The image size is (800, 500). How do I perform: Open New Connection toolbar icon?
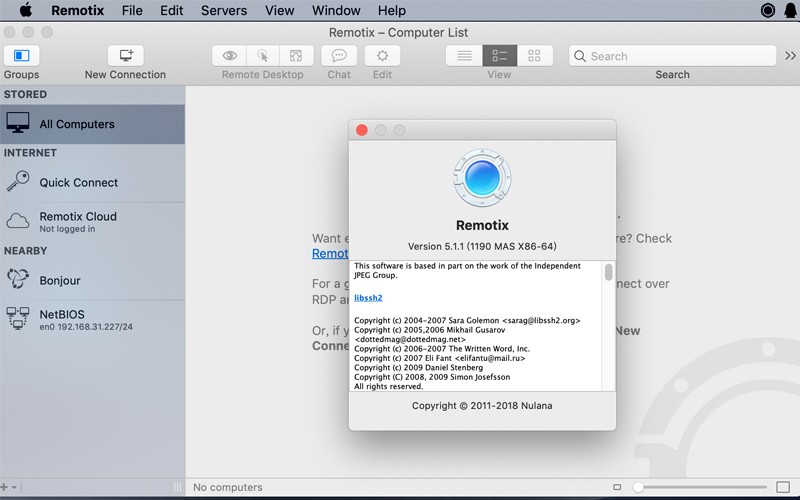126,56
